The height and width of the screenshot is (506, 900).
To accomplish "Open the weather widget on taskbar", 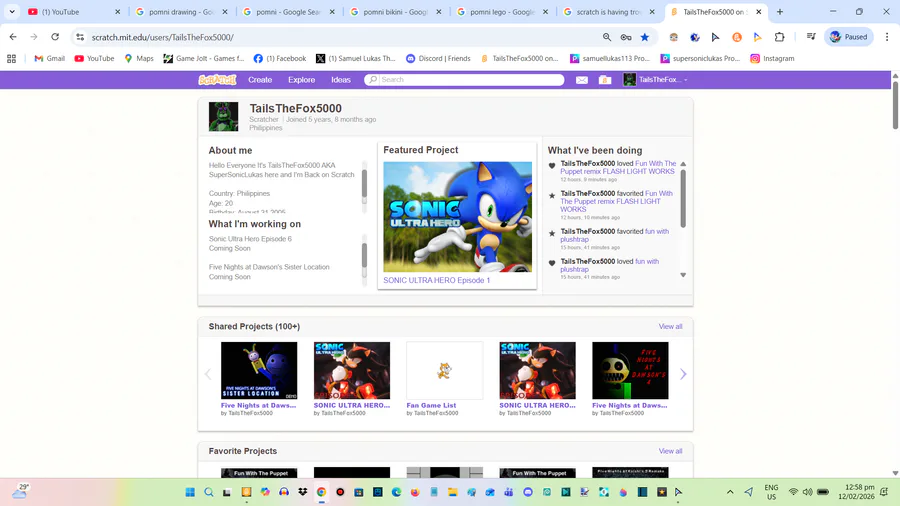I will [x=20, y=491].
